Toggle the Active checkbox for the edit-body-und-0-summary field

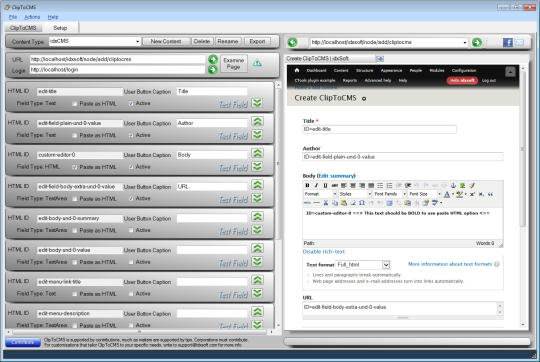point(131,230)
